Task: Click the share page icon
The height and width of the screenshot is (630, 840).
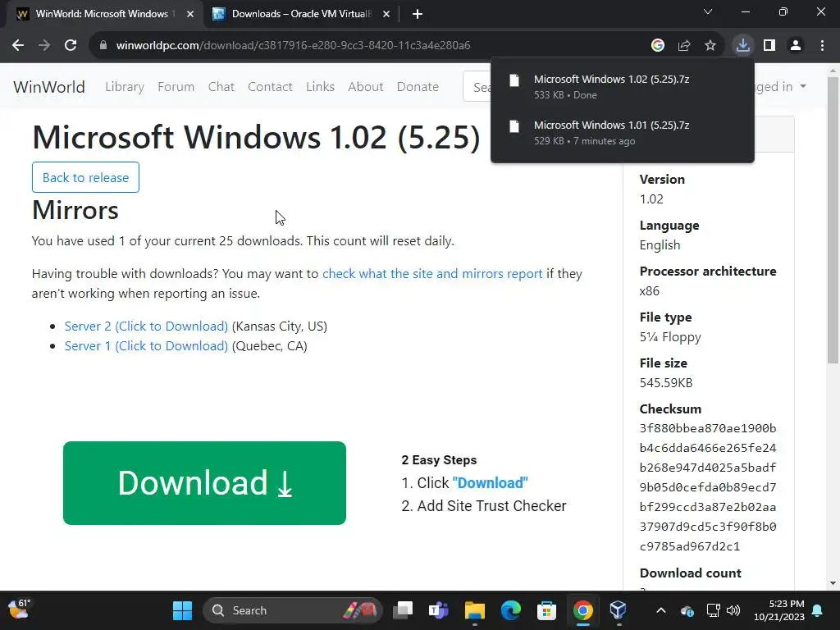Action: (x=683, y=46)
